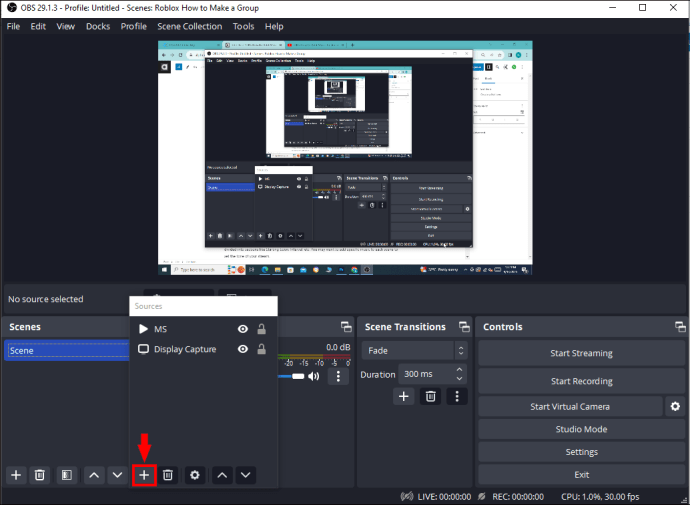Remove scene transition with trash icon
Viewport: 690px width, 505px height.
[430, 396]
